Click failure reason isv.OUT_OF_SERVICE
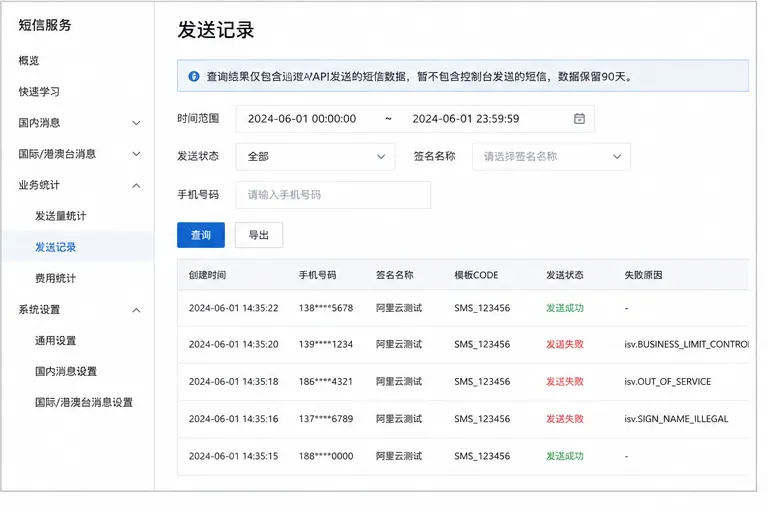The image size is (768, 512). [668, 382]
